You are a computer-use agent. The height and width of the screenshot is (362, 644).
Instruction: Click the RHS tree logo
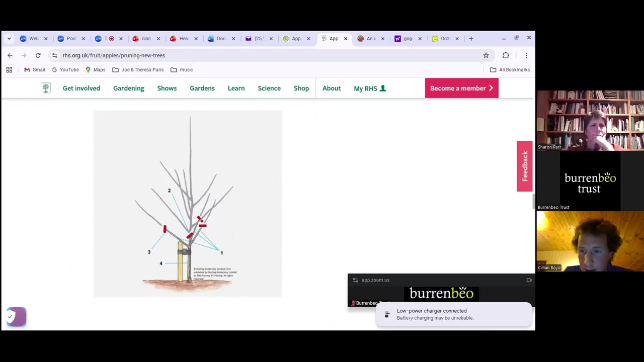click(46, 88)
